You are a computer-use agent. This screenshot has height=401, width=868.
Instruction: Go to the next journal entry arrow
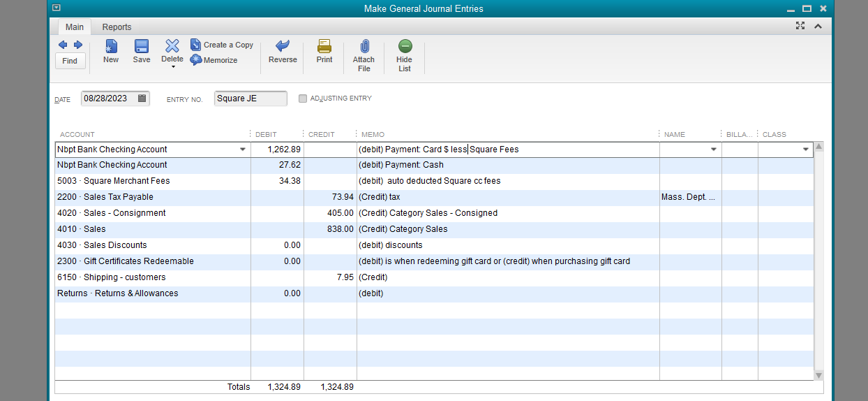tap(78, 45)
